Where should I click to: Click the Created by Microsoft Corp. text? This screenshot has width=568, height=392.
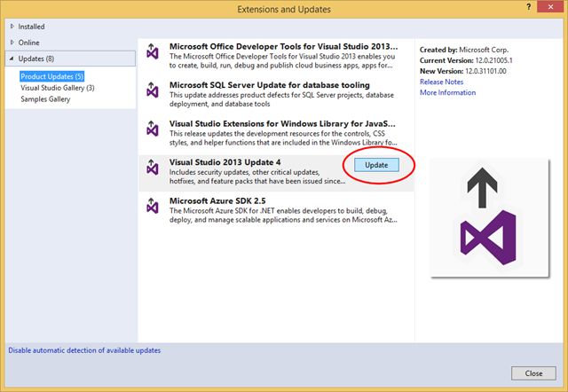coord(464,50)
